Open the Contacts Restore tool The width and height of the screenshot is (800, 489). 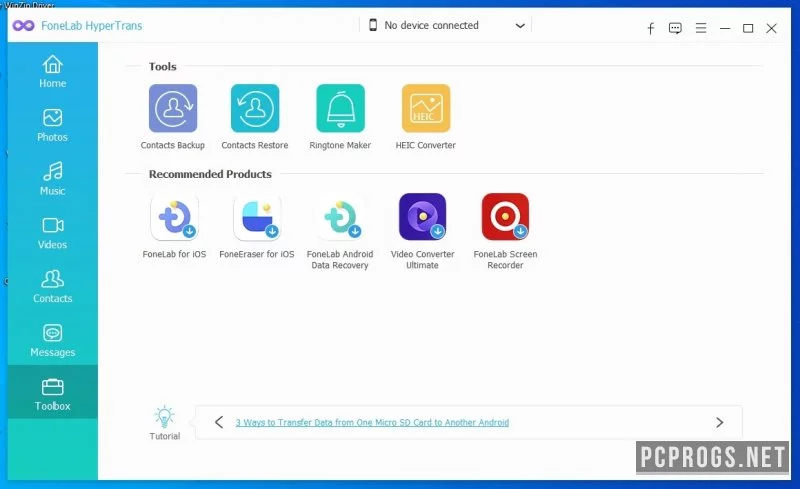point(255,108)
